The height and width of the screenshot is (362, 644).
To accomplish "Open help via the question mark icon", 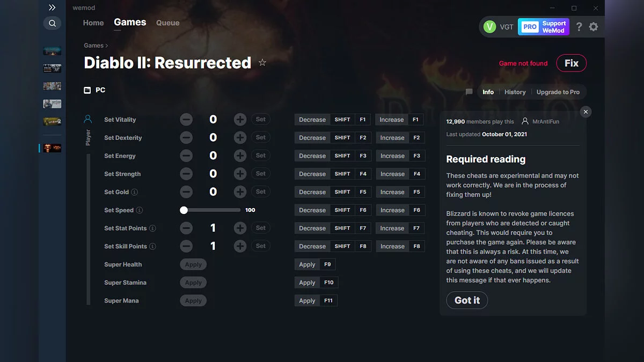I will pyautogui.click(x=579, y=26).
